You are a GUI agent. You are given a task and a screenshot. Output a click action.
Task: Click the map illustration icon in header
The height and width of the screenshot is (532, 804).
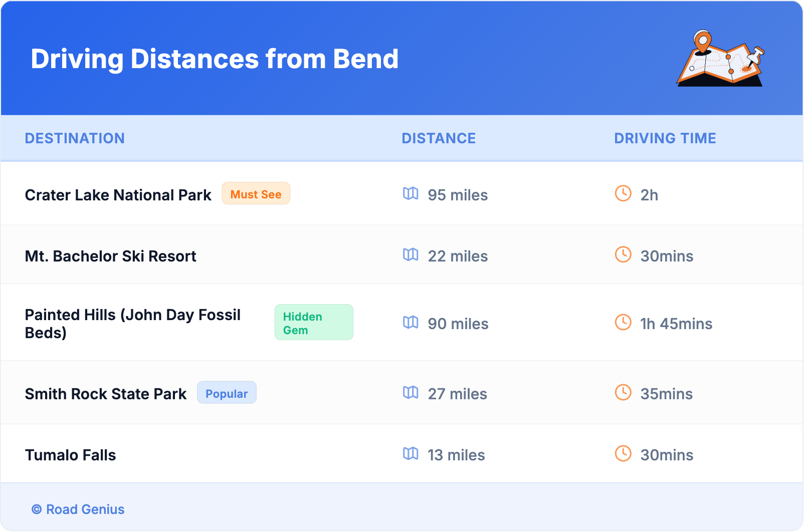coord(720,59)
